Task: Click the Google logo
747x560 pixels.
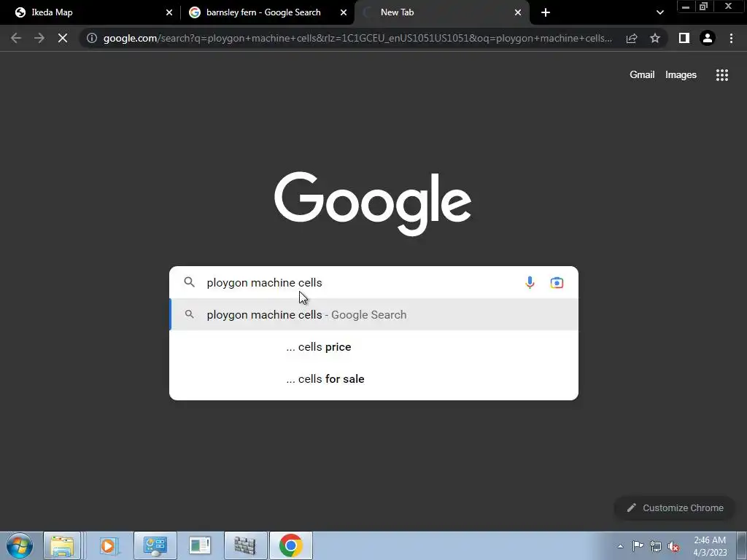Action: [373, 203]
